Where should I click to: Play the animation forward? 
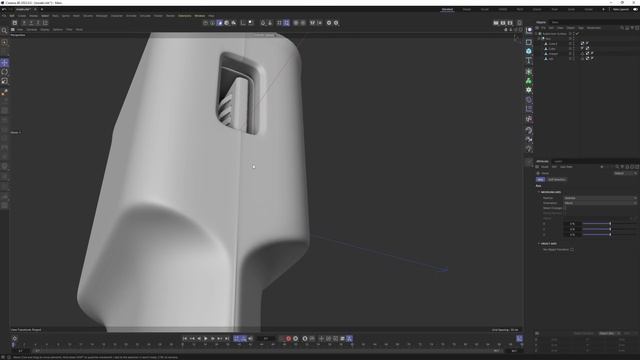pyautogui.click(x=206, y=338)
